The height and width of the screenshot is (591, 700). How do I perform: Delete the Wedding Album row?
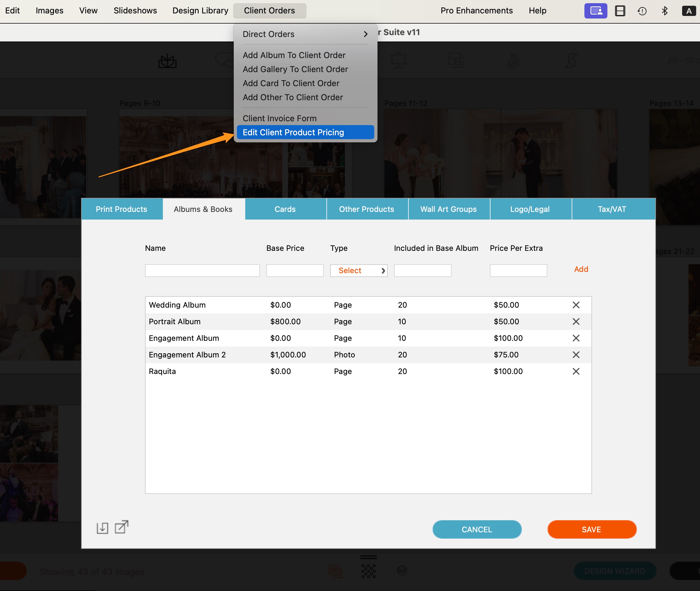[576, 305]
